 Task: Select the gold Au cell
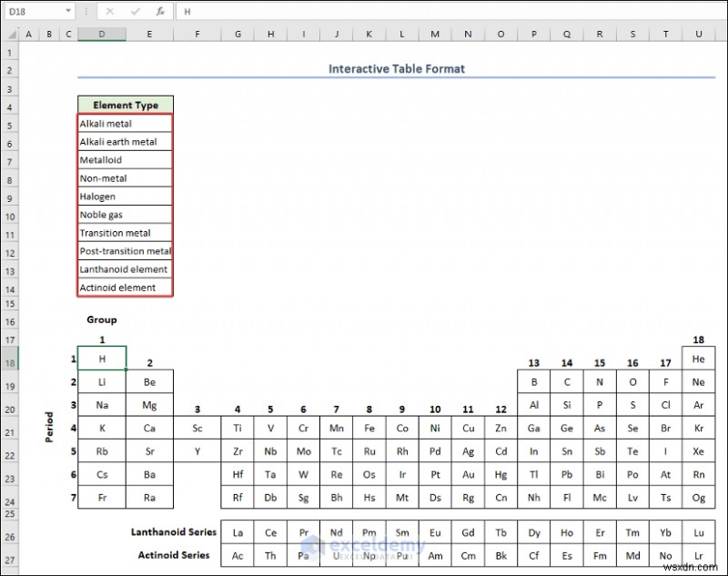(x=468, y=474)
